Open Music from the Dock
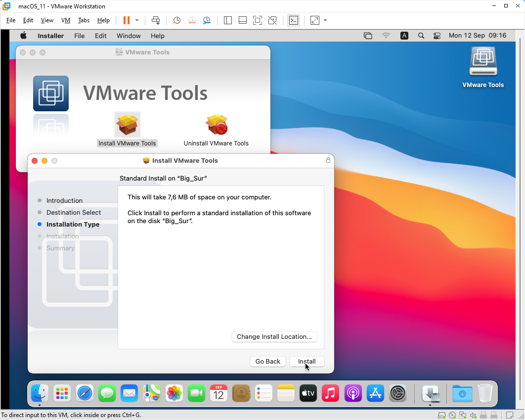This screenshot has height=420, width=525. pyautogui.click(x=330, y=393)
